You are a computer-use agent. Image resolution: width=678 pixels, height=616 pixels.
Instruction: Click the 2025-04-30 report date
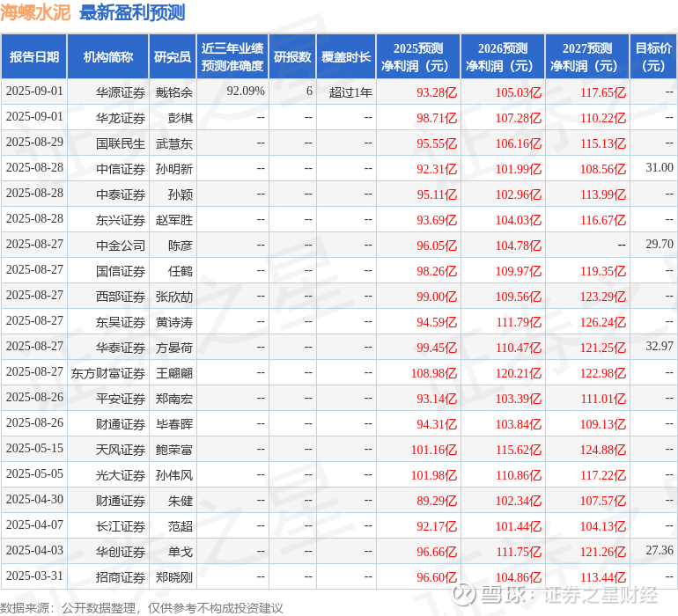tap(34, 499)
